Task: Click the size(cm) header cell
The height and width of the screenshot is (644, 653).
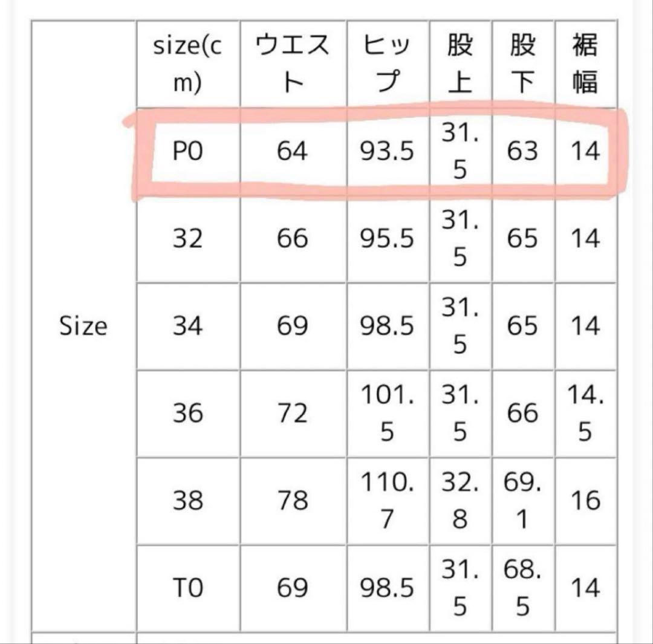Action: pos(188,64)
